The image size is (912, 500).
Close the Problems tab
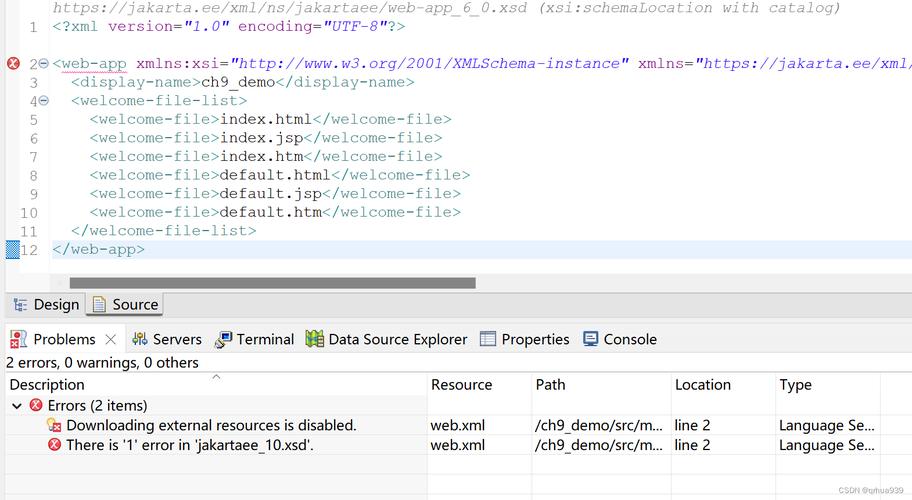pos(111,339)
